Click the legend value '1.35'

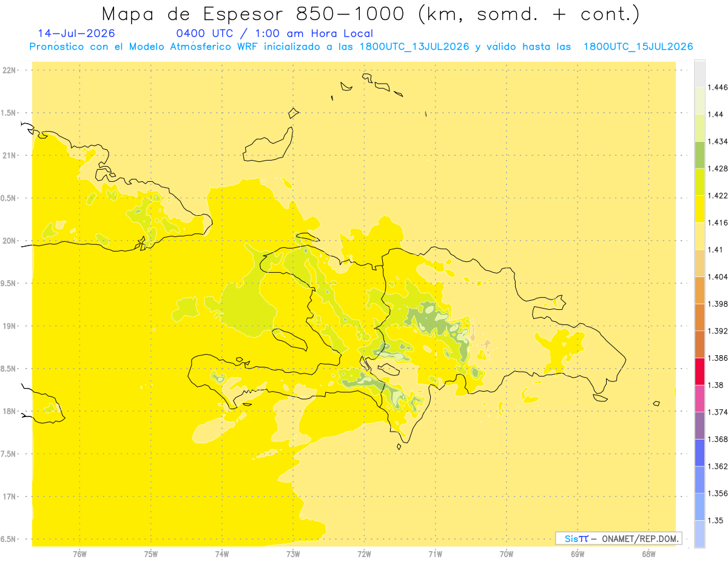point(716,520)
